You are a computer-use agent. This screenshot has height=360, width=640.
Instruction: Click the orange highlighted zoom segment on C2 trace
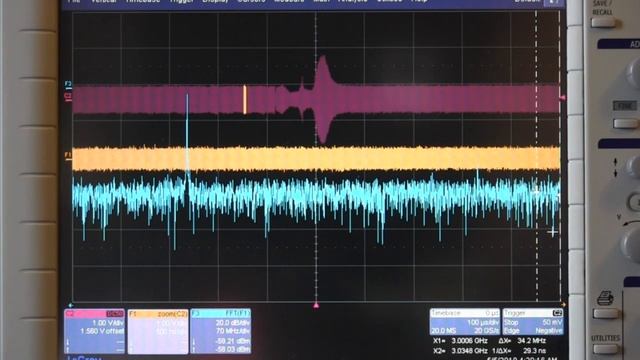[x=245, y=100]
